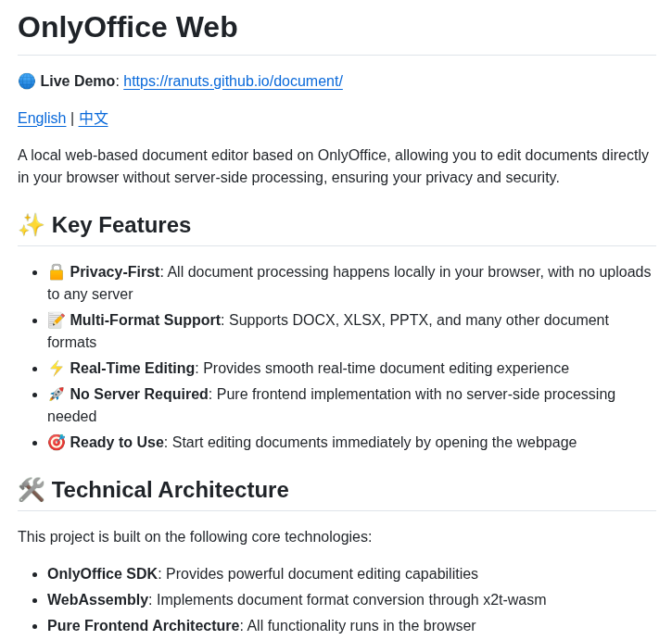Click the paragraph beginning 'A local web-based document editor'
This screenshot has height=640, width=672.
[333, 166]
